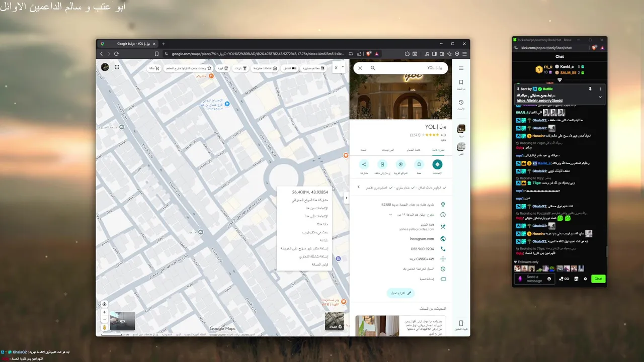Open the Google apps grid
The width and height of the screenshot is (644, 362).
pyautogui.click(x=117, y=67)
